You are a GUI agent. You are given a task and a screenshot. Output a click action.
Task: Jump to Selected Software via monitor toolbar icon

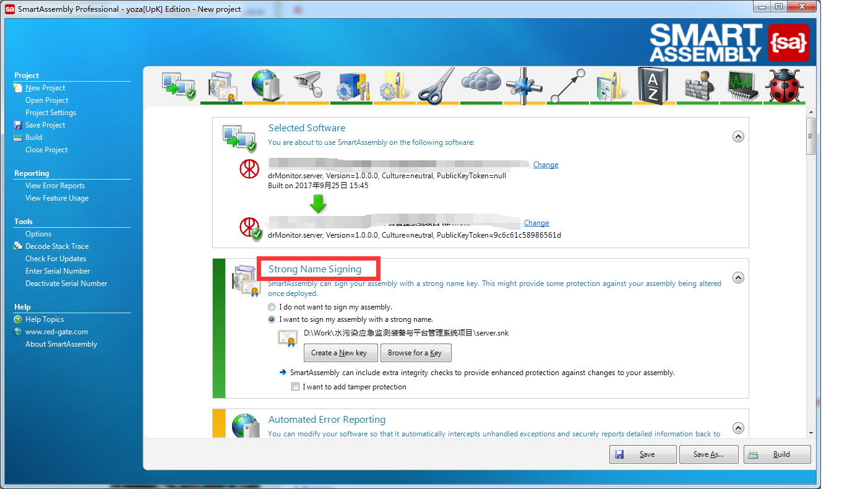[x=179, y=86]
